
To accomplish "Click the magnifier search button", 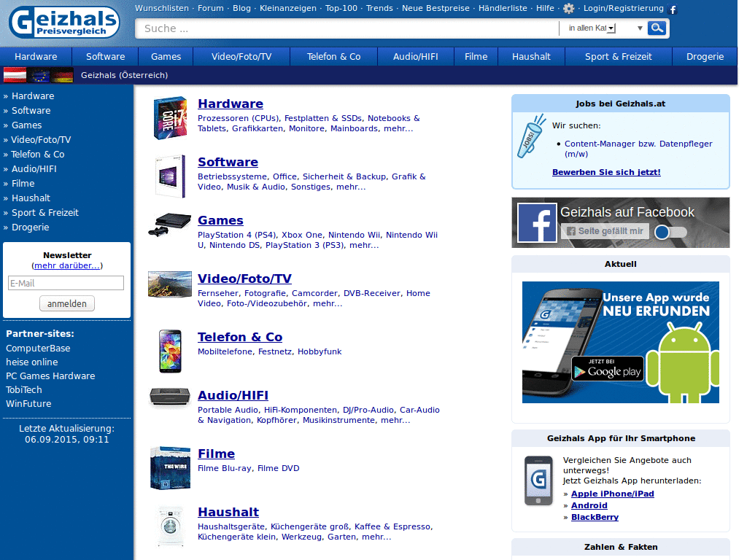I will pyautogui.click(x=657, y=28).
